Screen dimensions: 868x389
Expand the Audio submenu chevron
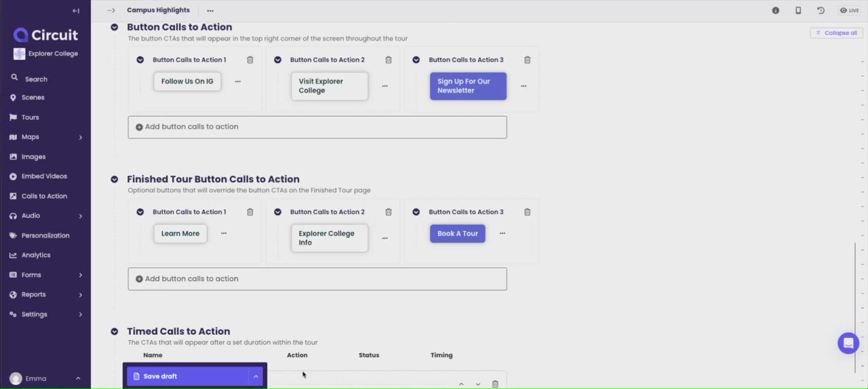pos(81,216)
